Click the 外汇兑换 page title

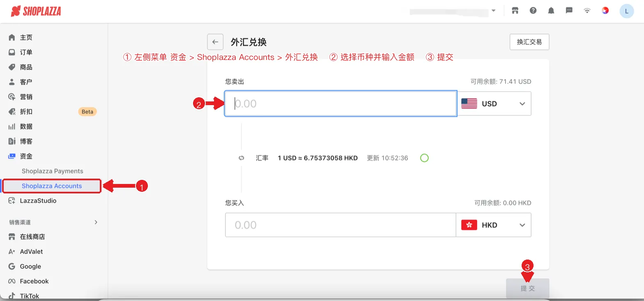[x=249, y=42]
